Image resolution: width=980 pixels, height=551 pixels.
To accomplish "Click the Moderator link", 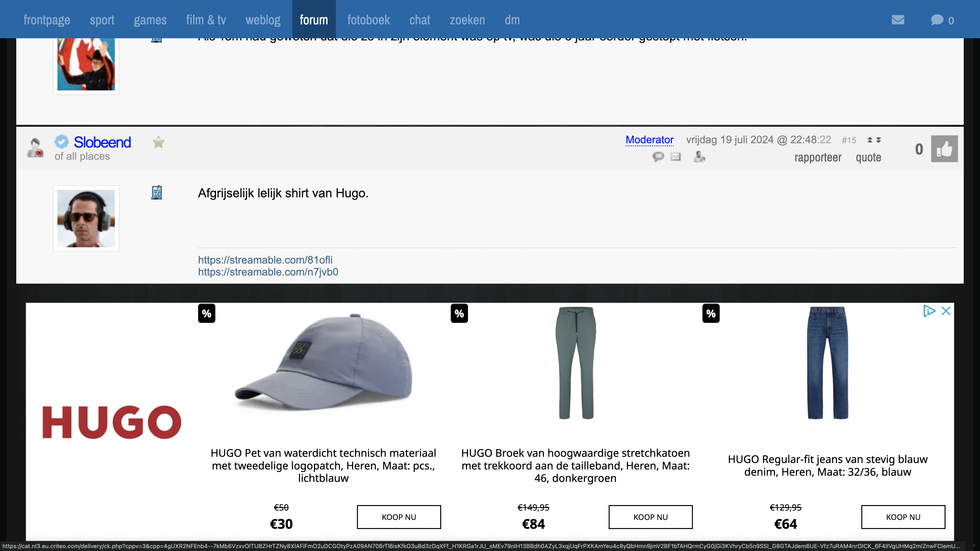I will click(x=649, y=140).
